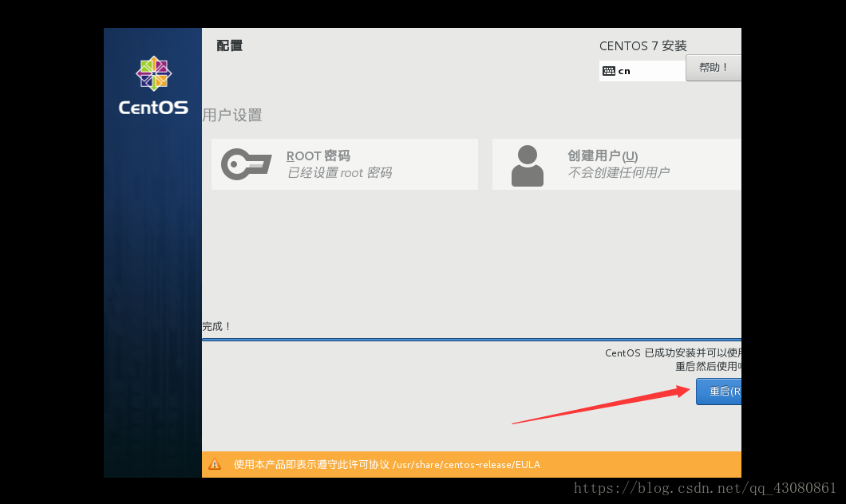
Task: Click the CENTOS 7 安装 title text
Action: point(643,45)
